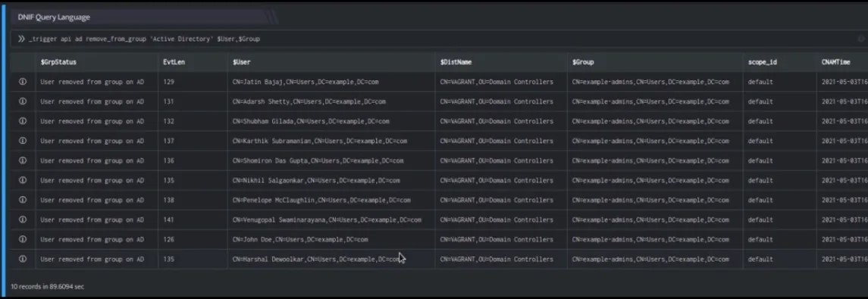Click EvtLen value 129
The width and height of the screenshot is (868, 299).
coord(168,82)
